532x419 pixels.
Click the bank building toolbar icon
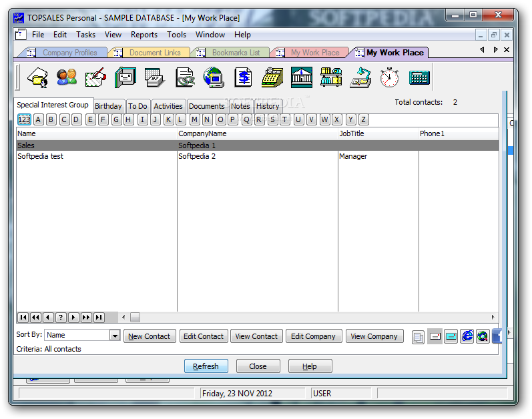pos(302,77)
